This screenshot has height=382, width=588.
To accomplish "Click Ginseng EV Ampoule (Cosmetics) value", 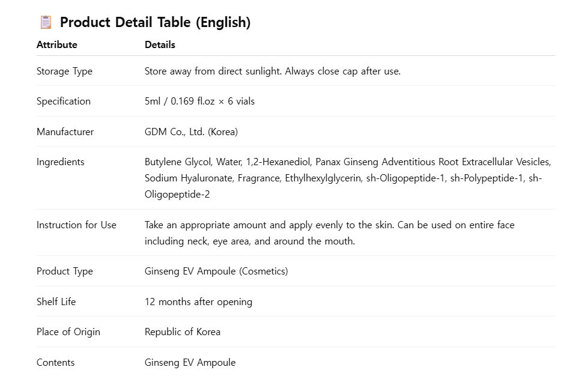I will click(216, 271).
